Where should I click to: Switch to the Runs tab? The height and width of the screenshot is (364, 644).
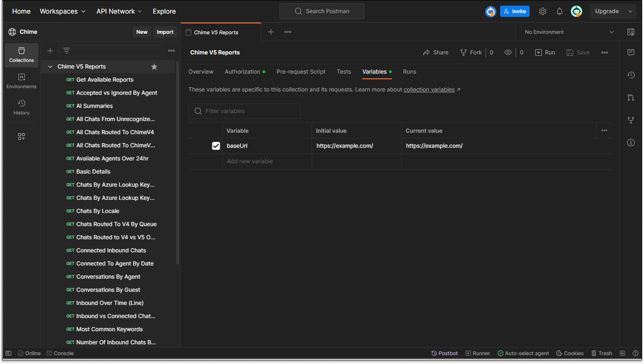click(x=410, y=72)
